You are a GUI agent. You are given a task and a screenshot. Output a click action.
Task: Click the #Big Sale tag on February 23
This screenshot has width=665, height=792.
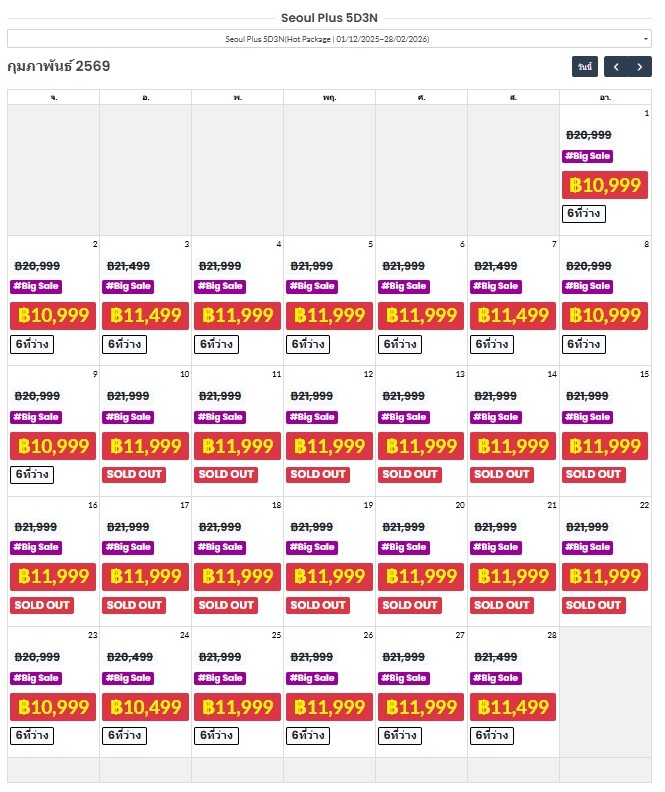click(35, 678)
